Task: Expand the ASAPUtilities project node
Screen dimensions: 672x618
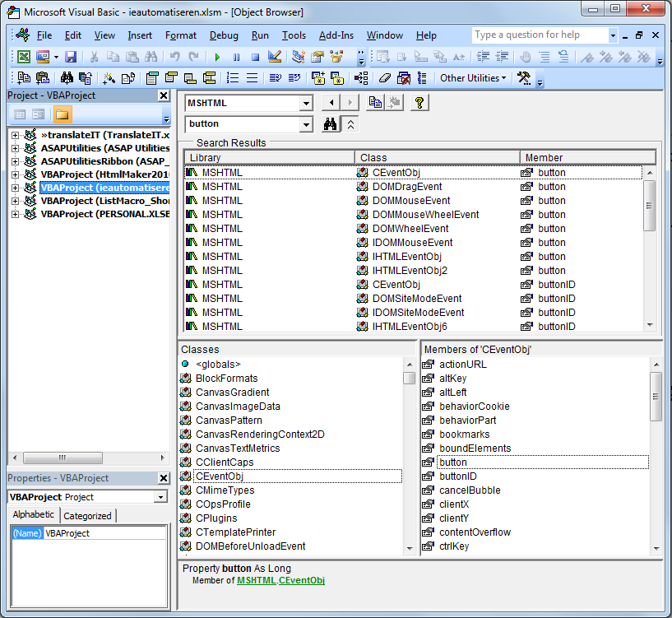Action: 15,148
